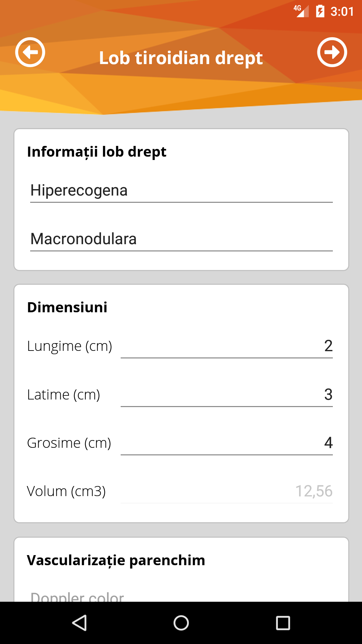Tap the 4G signal strength icon
Viewport: 362px width, 644px height.
(x=301, y=11)
